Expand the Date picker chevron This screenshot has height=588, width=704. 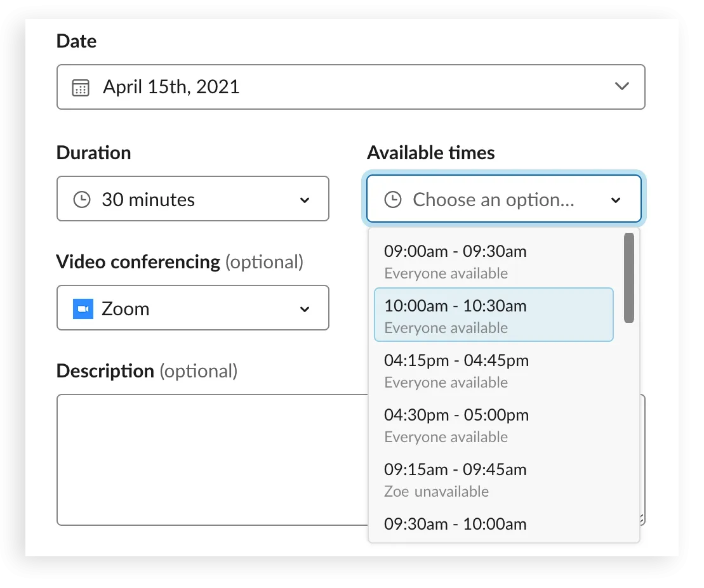(x=621, y=86)
